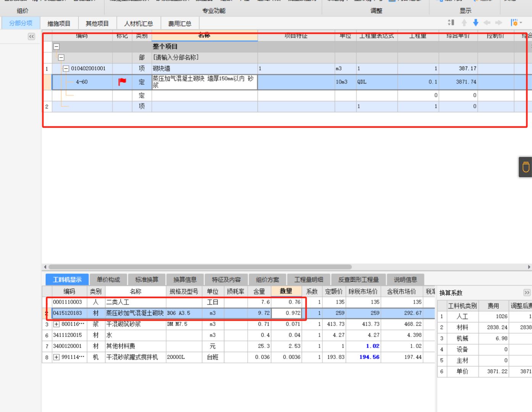The width and height of the screenshot is (532, 412).
Task: Click the blue 1.02 market price cell
Action: point(363,346)
